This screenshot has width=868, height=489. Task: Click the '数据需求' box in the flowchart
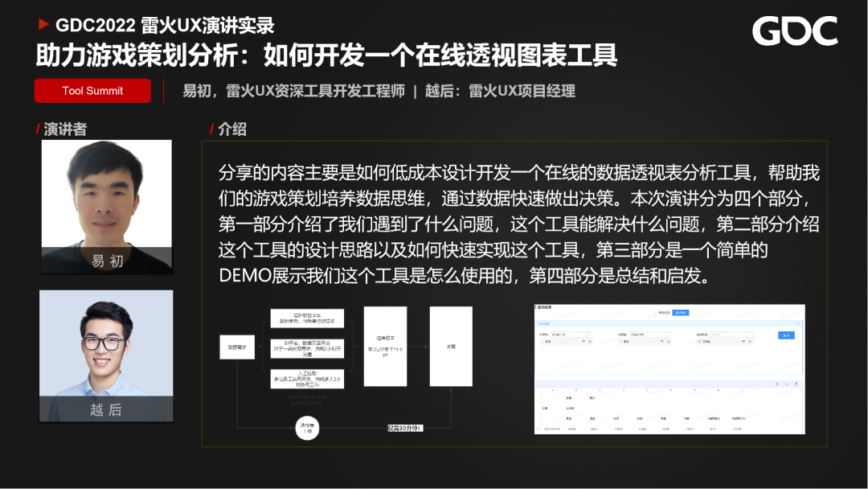[237, 347]
